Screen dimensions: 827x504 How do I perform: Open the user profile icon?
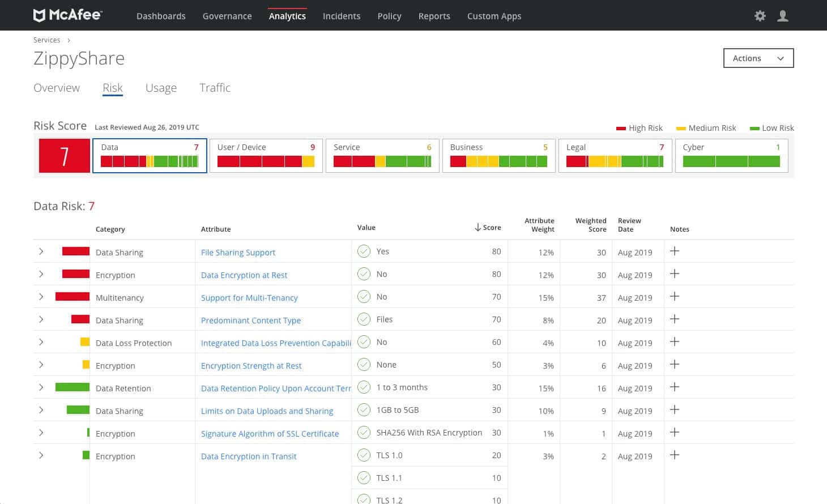pos(783,16)
